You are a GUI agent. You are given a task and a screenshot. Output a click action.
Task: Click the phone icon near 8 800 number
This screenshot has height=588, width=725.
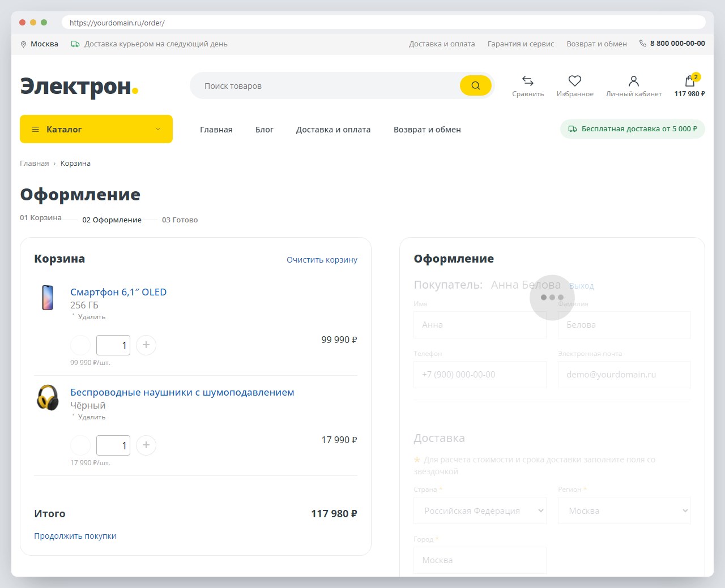pyautogui.click(x=643, y=44)
